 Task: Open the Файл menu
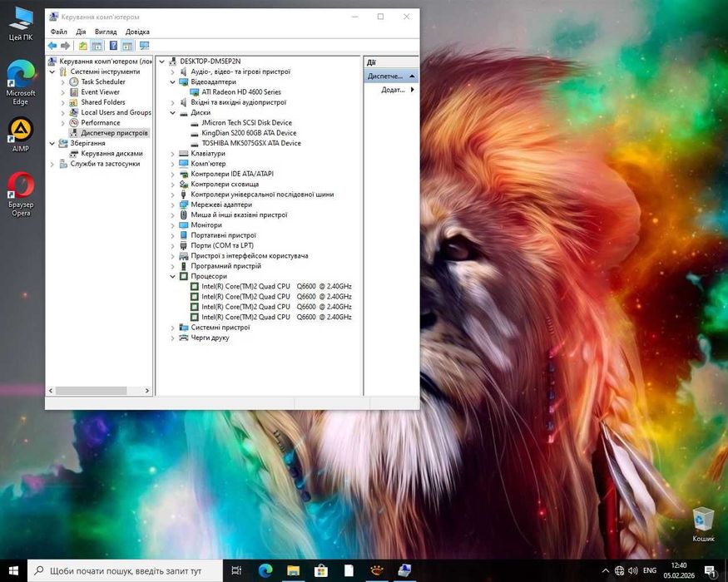(58, 32)
